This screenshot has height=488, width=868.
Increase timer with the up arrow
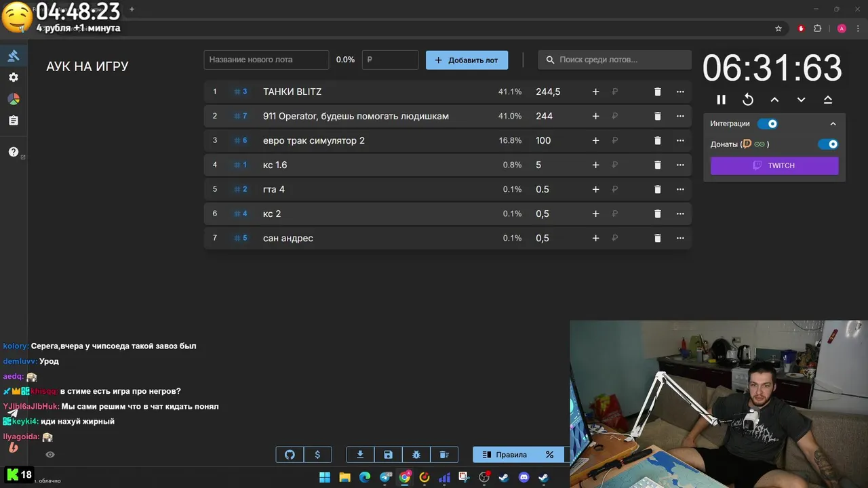[774, 100]
